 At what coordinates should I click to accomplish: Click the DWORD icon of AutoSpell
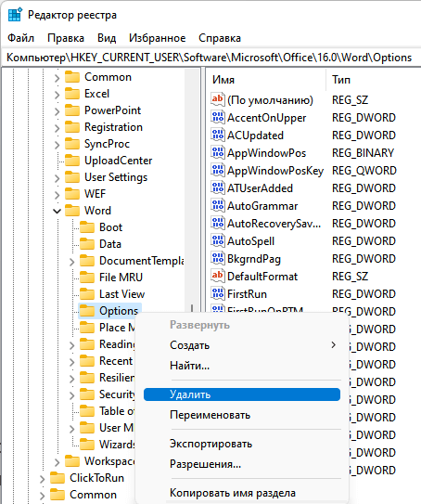[x=217, y=240]
